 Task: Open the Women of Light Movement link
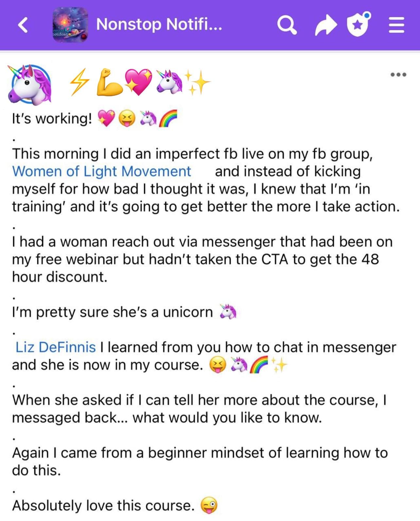(101, 171)
